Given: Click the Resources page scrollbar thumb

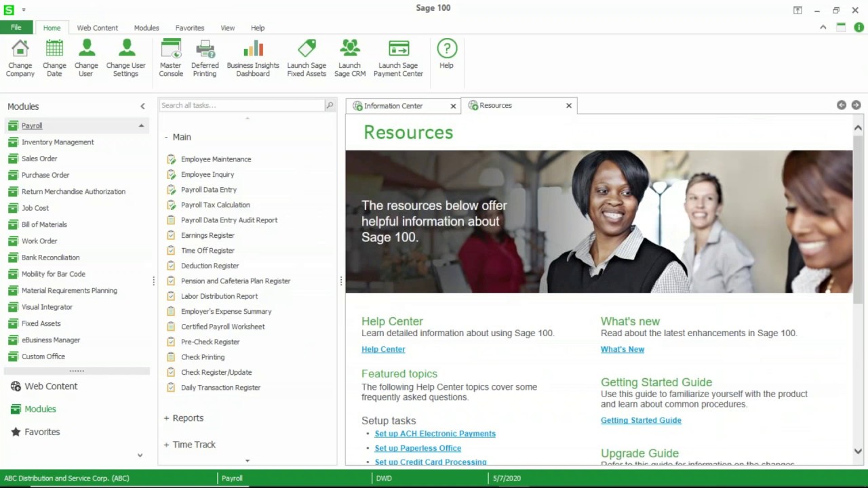Looking at the screenshot, I should coord(858,218).
